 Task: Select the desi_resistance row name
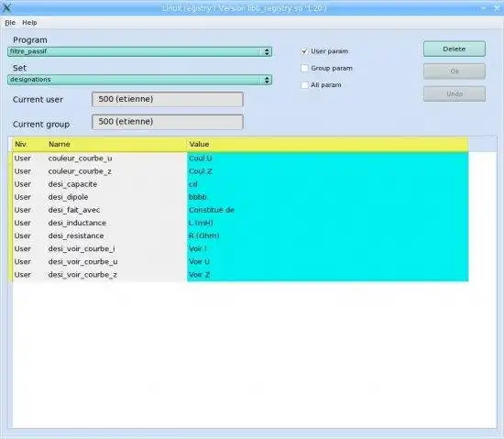click(76, 236)
